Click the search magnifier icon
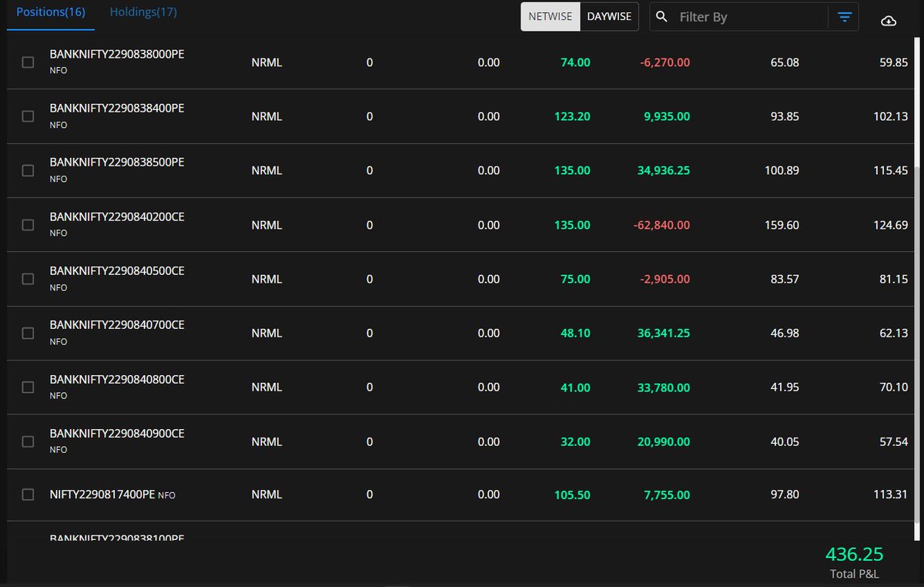 click(x=662, y=17)
